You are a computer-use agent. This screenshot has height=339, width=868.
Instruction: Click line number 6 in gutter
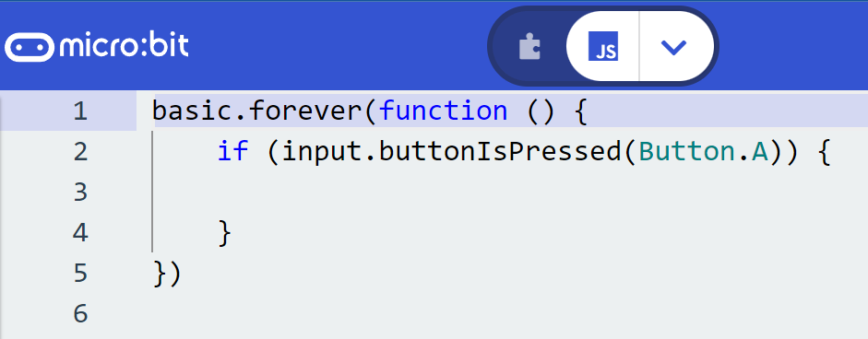[x=80, y=313]
